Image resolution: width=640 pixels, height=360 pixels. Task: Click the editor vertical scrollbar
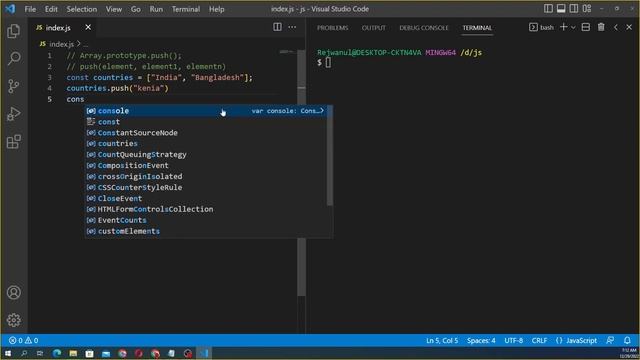[x=302, y=173]
